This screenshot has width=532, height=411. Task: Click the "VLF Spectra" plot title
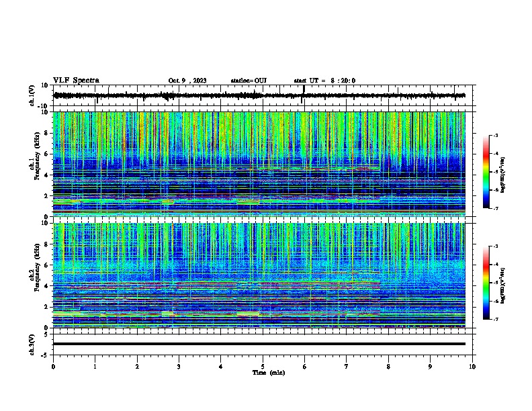[x=76, y=81]
